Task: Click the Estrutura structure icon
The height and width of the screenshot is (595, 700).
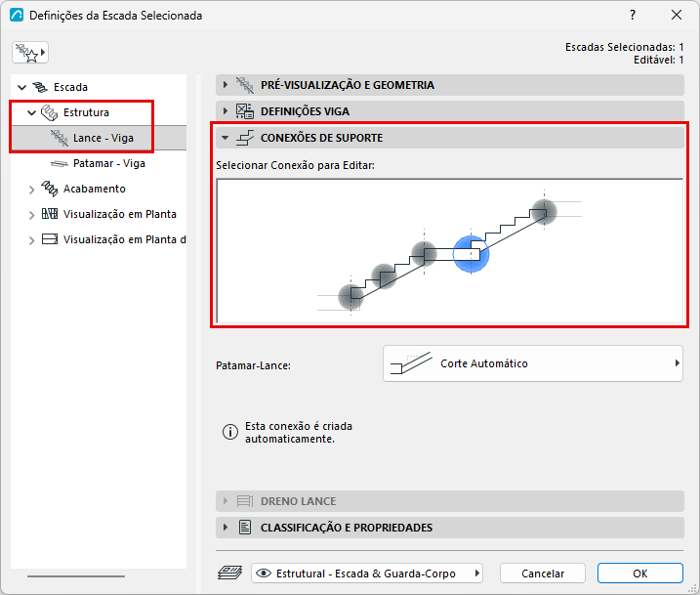Action: pyautogui.click(x=49, y=112)
